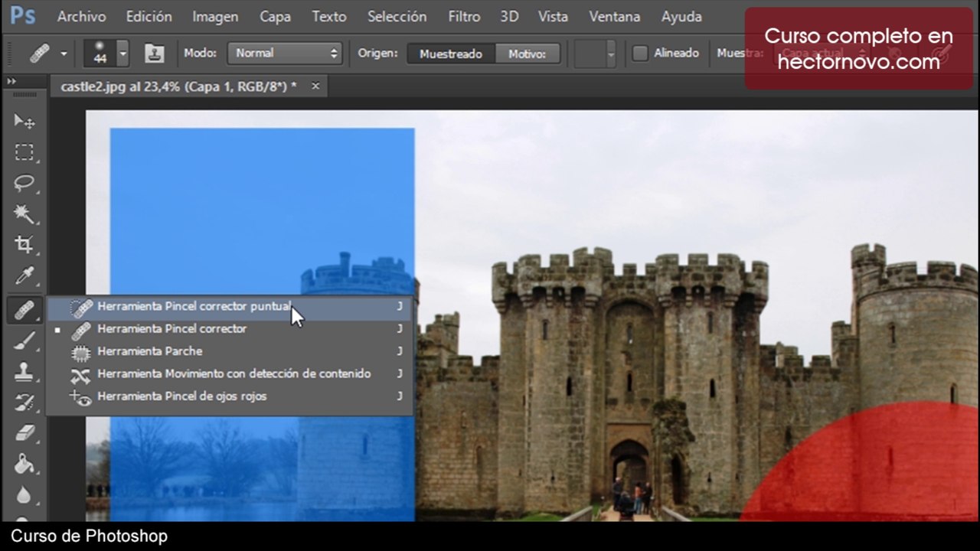Select the Move tool
The height and width of the screenshot is (551, 980).
pyautogui.click(x=24, y=122)
